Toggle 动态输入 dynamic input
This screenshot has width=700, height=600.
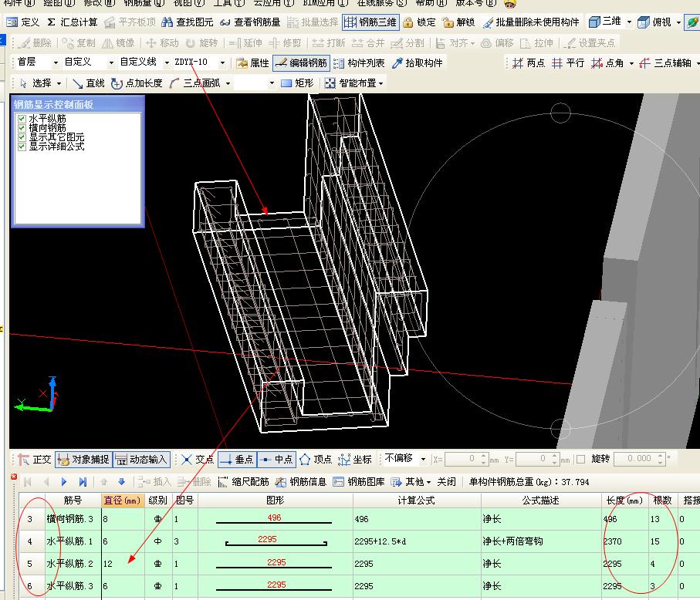click(x=141, y=460)
